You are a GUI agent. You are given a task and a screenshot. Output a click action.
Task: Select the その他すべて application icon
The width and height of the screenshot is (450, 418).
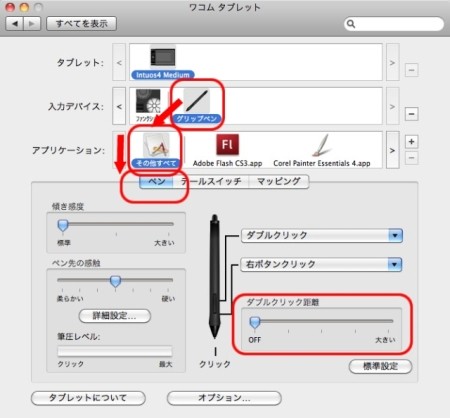(x=156, y=145)
